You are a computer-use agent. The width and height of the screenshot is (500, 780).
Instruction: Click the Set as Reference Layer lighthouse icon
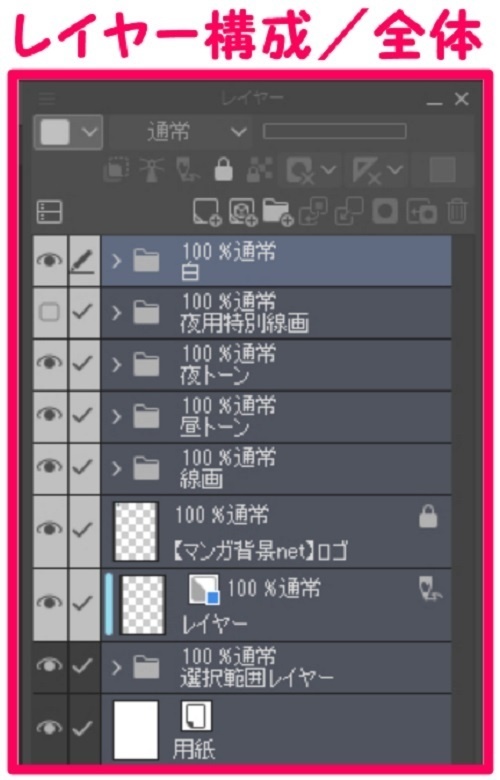152,170
